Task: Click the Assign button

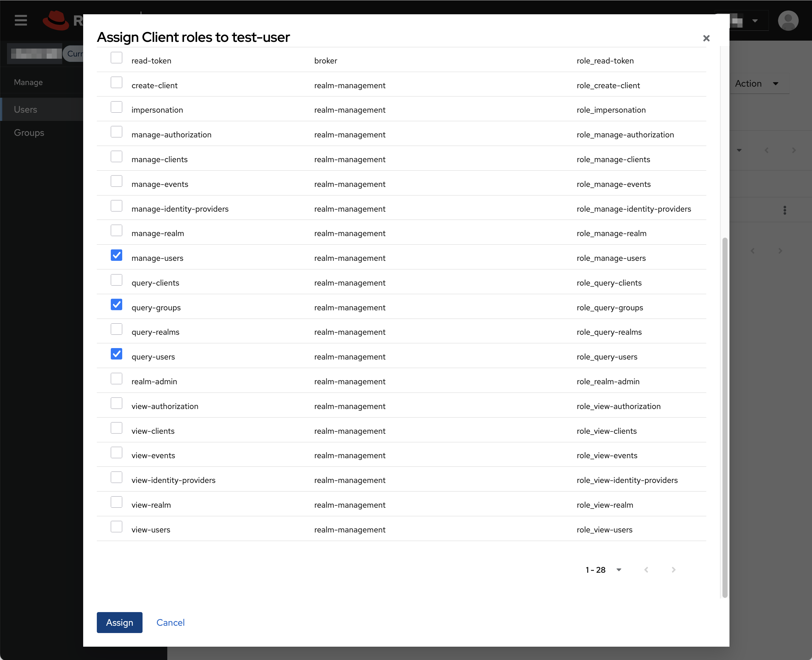Action: click(119, 622)
